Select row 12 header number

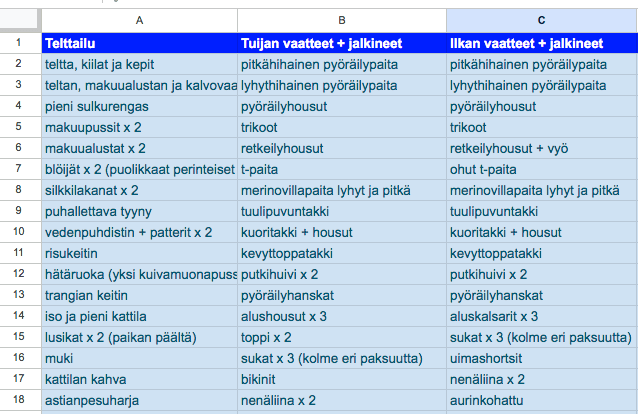20,274
